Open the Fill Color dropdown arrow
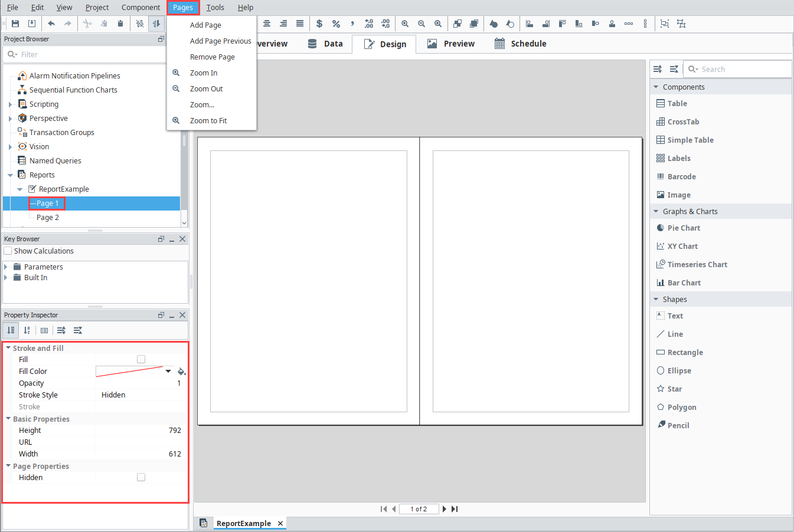Viewport: 794px width, 532px height. (x=168, y=372)
